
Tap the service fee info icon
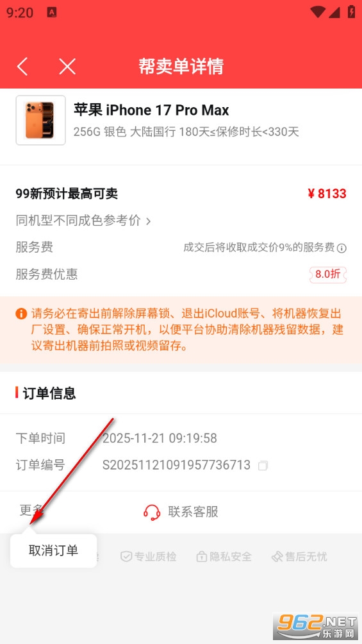click(x=341, y=248)
